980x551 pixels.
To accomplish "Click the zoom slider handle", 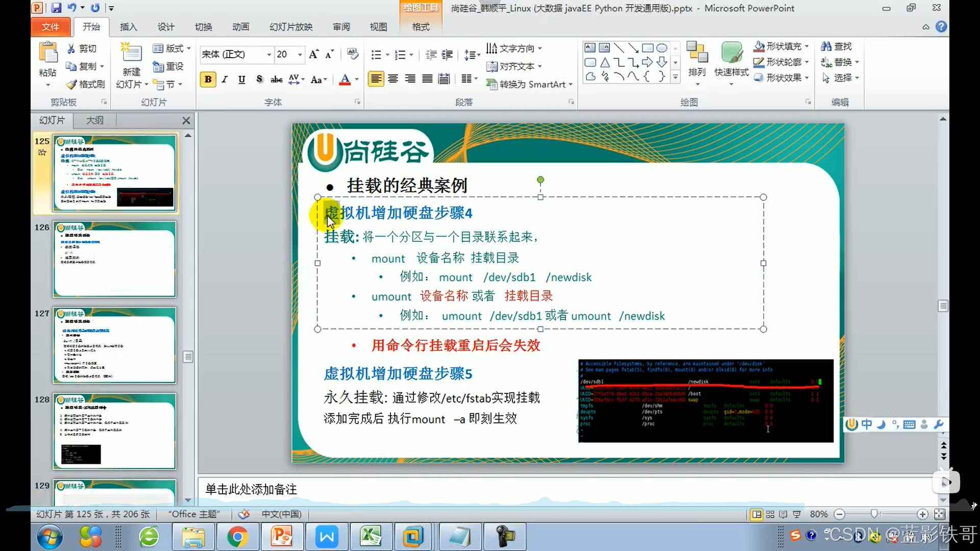I will (874, 514).
